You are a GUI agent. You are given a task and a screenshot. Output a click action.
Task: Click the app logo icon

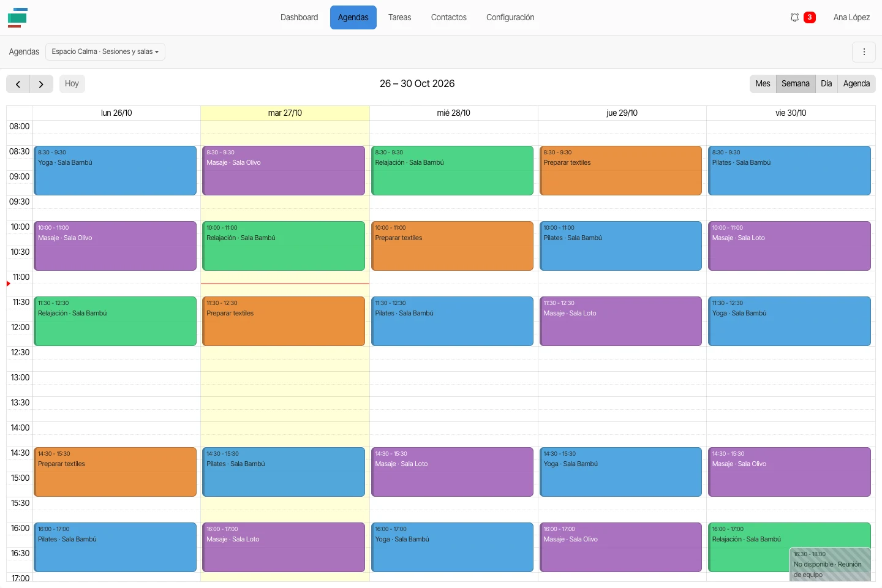(17, 18)
